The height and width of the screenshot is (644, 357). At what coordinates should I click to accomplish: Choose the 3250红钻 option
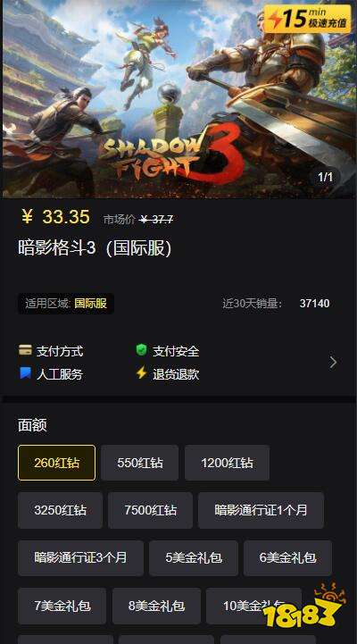click(60, 510)
